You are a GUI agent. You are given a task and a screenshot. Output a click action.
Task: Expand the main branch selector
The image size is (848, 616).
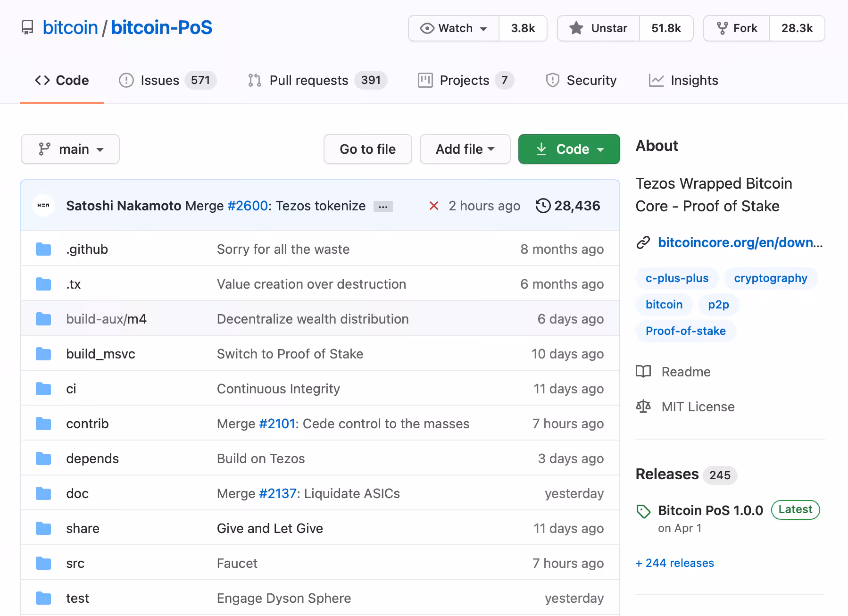click(70, 149)
